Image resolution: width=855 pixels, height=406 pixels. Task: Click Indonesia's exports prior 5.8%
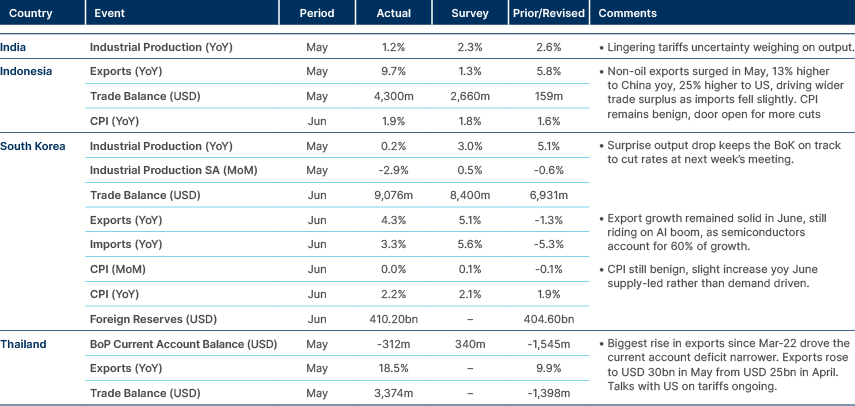pyautogui.click(x=549, y=71)
